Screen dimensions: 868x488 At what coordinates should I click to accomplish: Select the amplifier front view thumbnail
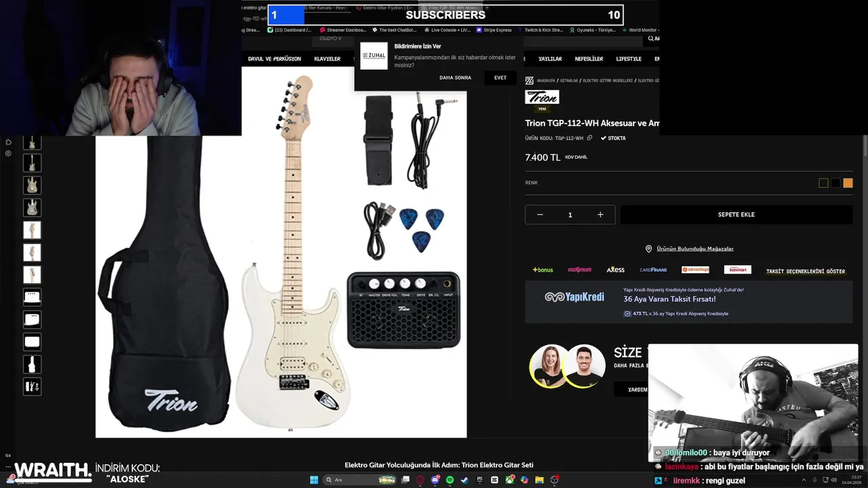click(x=32, y=298)
